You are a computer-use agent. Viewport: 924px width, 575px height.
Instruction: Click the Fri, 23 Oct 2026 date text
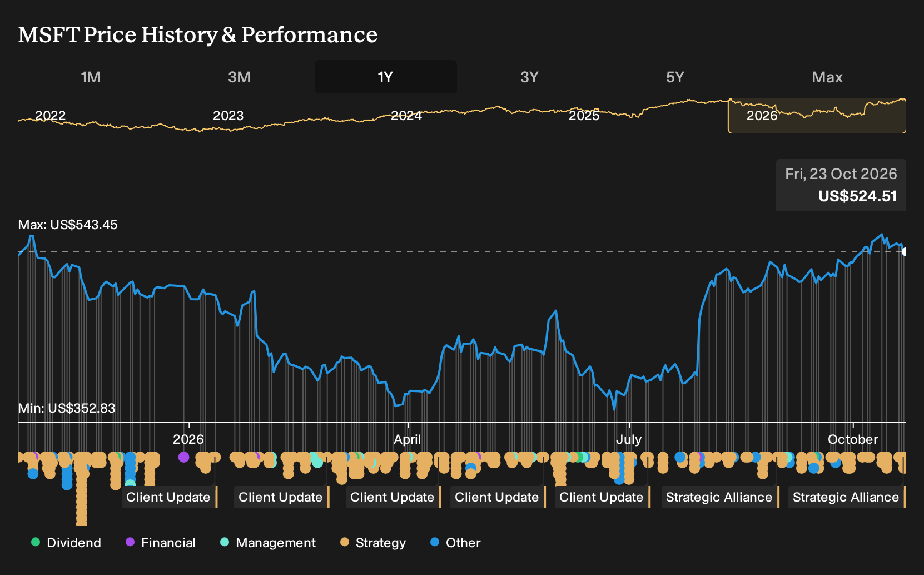(841, 174)
